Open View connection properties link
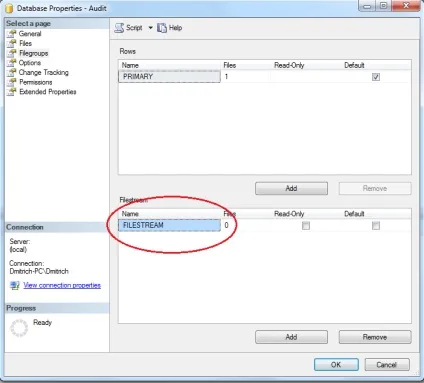This screenshot has height=383, width=424. pyautogui.click(x=62, y=285)
